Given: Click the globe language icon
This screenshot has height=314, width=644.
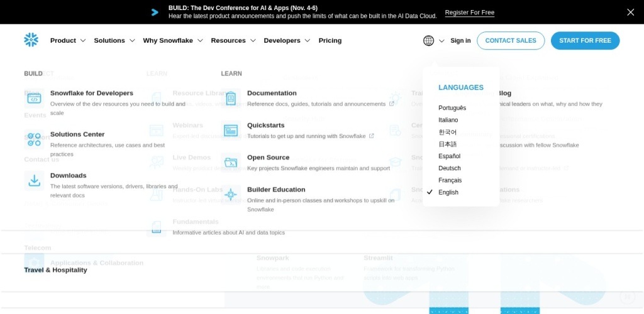Looking at the screenshot, I should [x=428, y=41].
